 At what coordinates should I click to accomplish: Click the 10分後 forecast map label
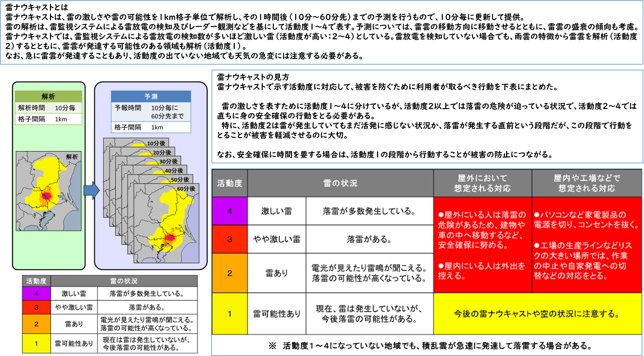(156, 143)
